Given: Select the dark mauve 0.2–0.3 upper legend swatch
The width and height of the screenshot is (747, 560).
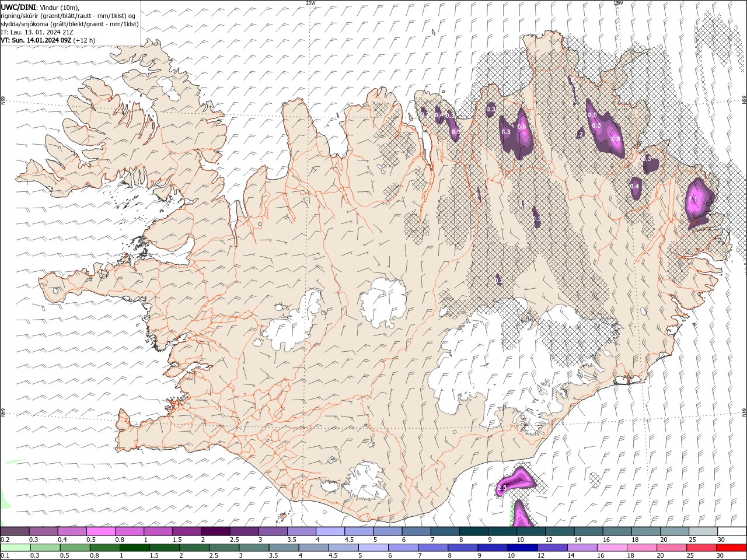Looking at the screenshot, I should pyautogui.click(x=15, y=531).
